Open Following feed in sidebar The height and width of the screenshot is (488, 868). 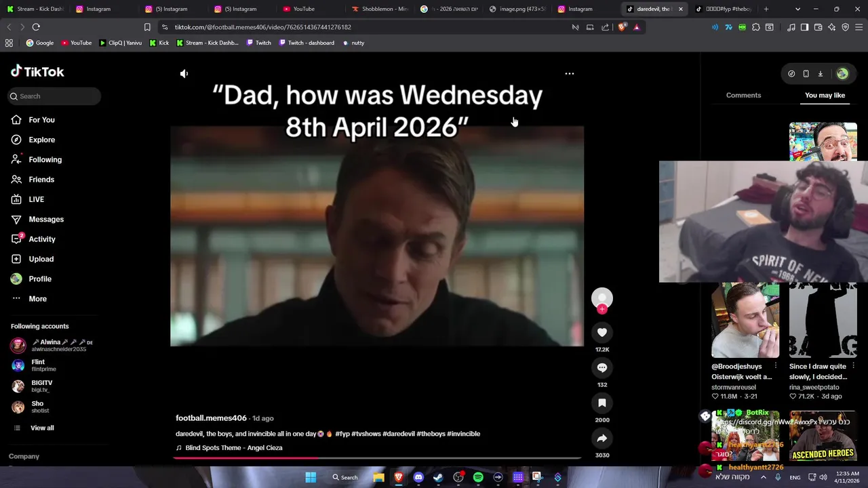45,159
